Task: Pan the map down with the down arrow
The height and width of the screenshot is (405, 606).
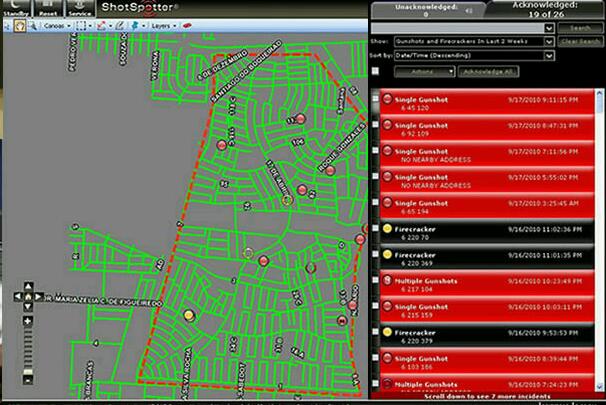Action: click(x=28, y=307)
